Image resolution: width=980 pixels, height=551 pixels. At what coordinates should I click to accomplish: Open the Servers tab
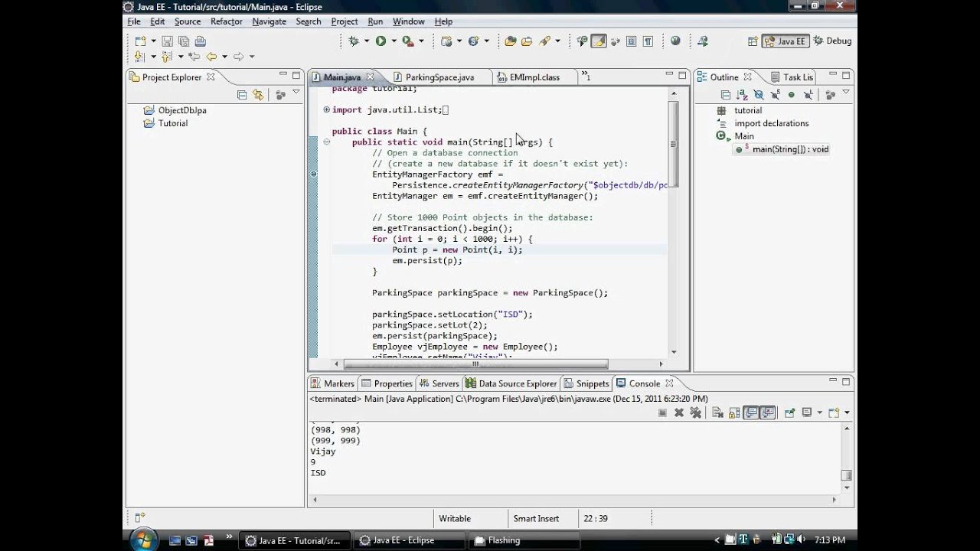(x=438, y=383)
